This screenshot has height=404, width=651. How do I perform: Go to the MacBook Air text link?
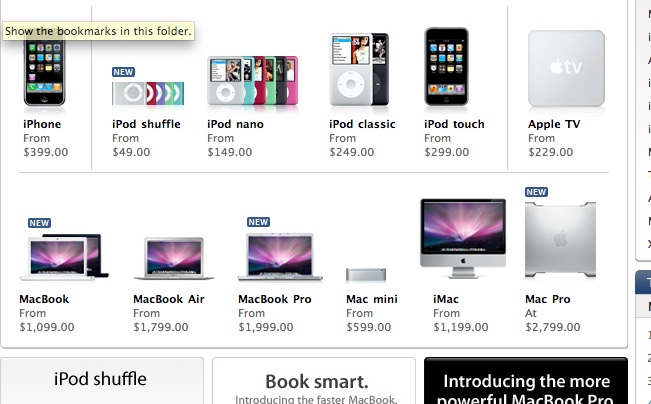[x=169, y=299]
